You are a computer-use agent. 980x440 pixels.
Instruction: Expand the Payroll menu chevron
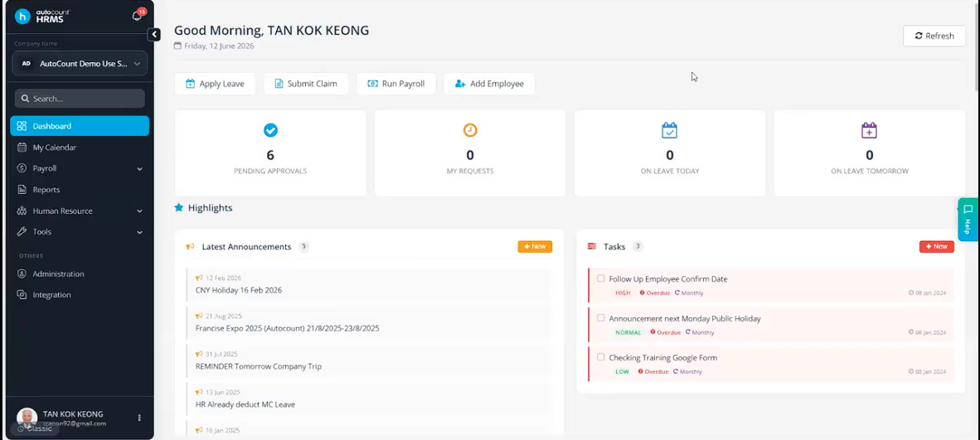(139, 169)
